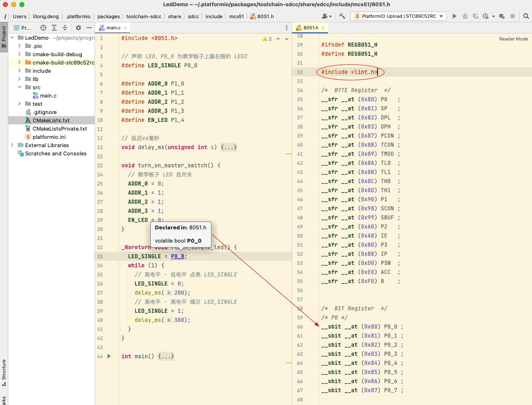
Task: Run the PlatformIO Upload configuration
Action: tap(454, 16)
